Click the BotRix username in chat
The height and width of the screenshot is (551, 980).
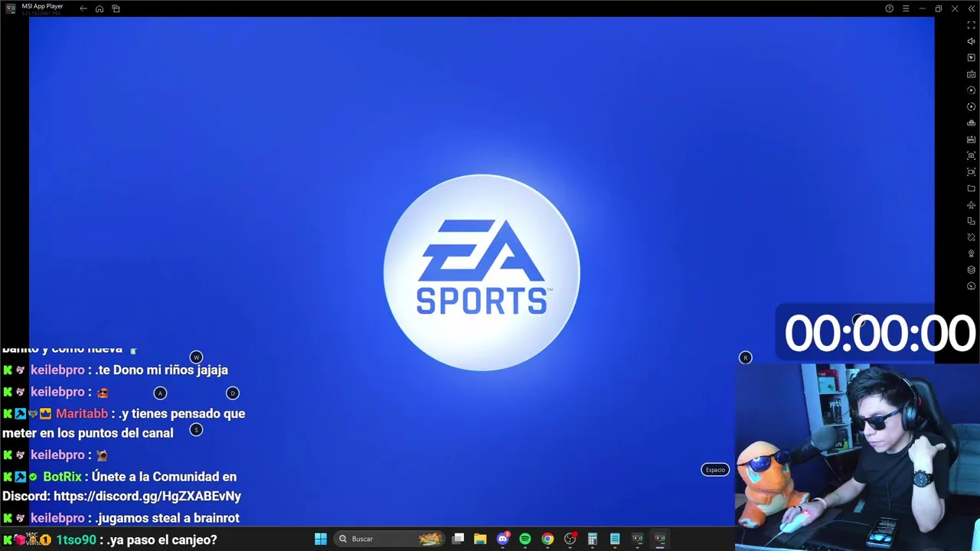pyautogui.click(x=62, y=476)
